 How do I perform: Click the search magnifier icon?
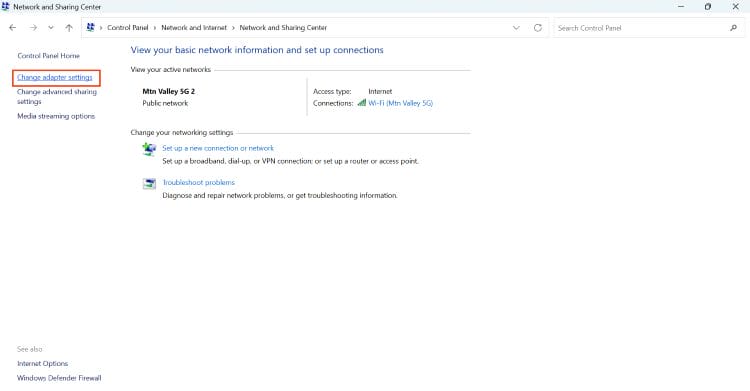pos(733,28)
